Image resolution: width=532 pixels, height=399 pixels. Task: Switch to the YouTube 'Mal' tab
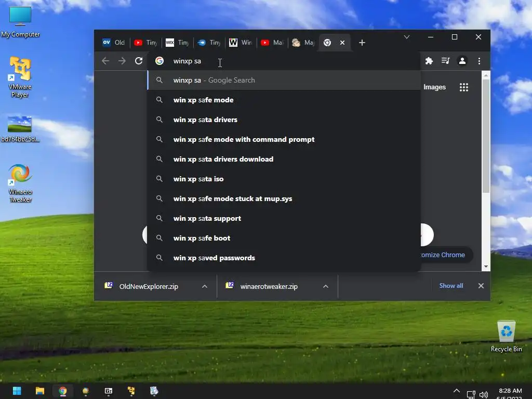272,43
